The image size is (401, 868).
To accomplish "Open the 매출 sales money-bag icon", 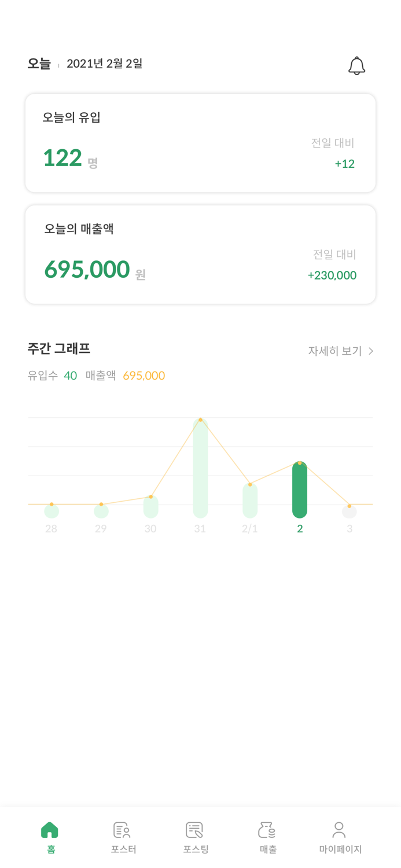I will coord(267,830).
